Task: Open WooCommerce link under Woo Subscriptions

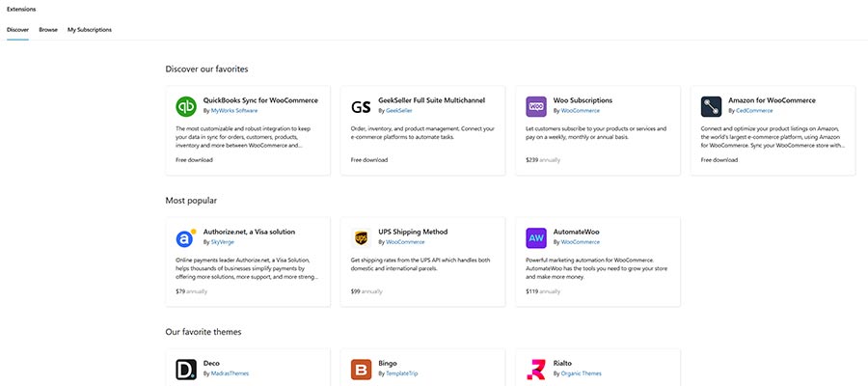Action: pos(581,111)
